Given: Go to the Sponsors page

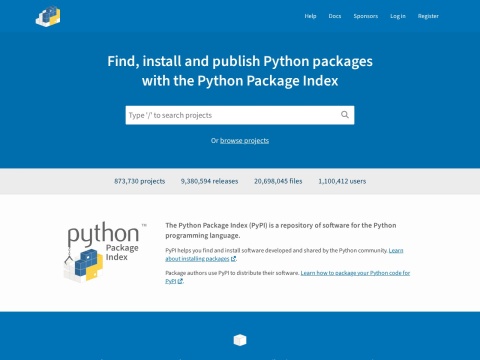Looking at the screenshot, I should 366,16.
